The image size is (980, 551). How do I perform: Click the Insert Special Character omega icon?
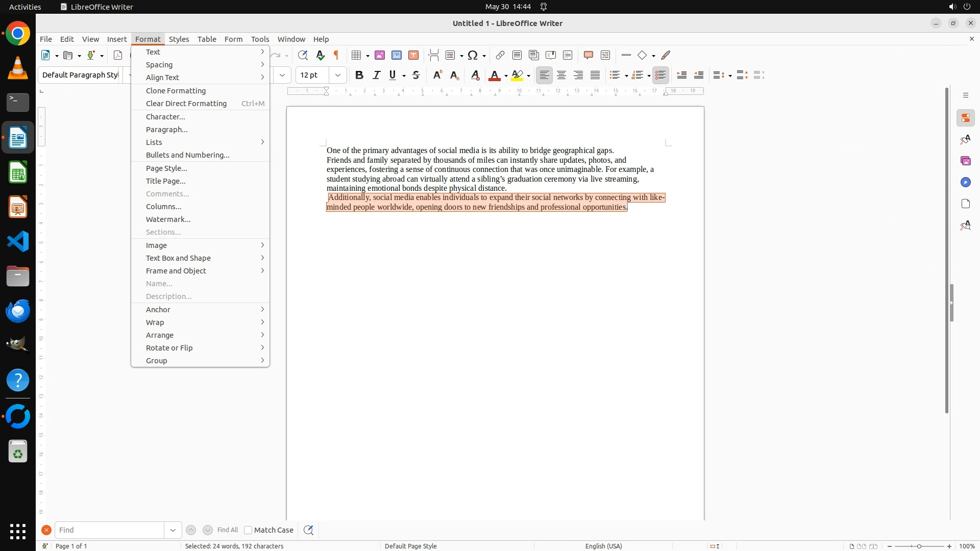click(473, 55)
